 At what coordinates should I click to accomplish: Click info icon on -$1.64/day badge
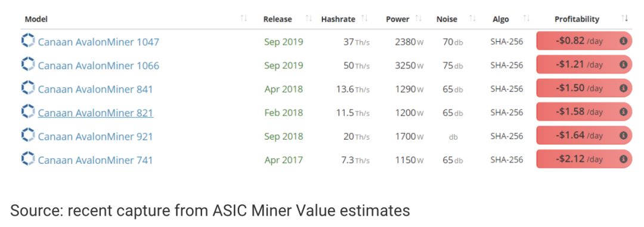point(623,135)
